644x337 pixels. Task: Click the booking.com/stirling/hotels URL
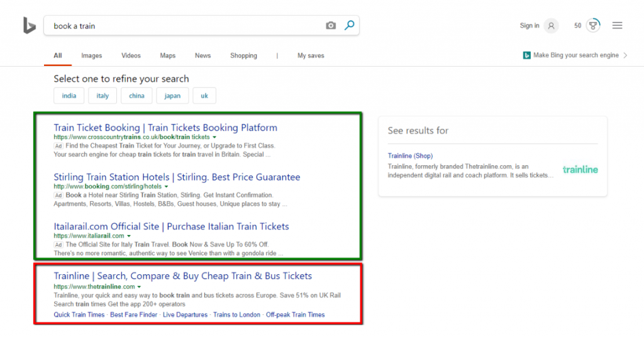108,186
